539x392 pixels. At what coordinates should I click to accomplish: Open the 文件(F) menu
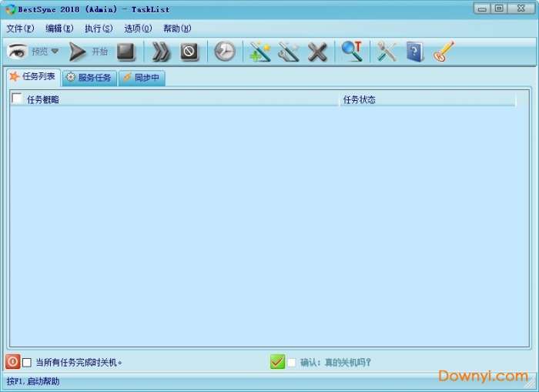(x=20, y=28)
